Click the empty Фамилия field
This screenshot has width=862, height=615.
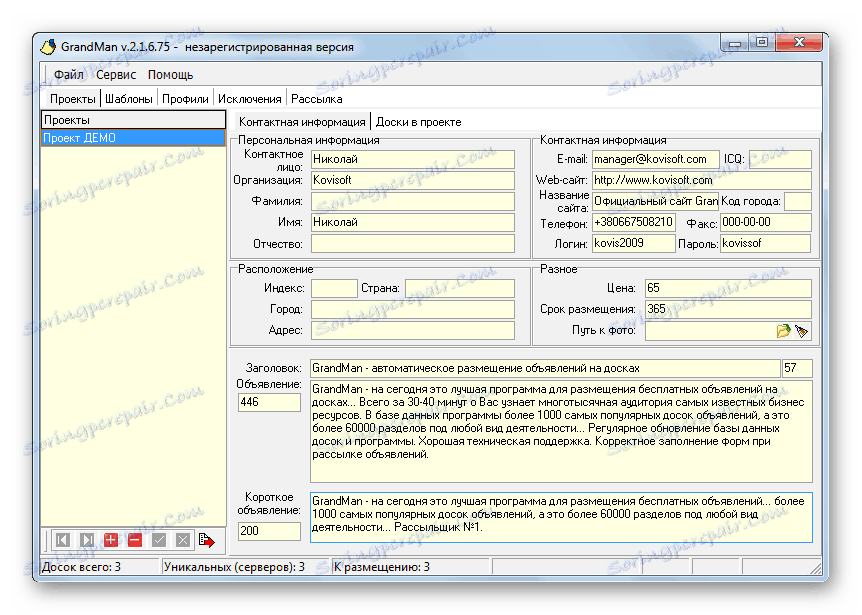point(413,201)
